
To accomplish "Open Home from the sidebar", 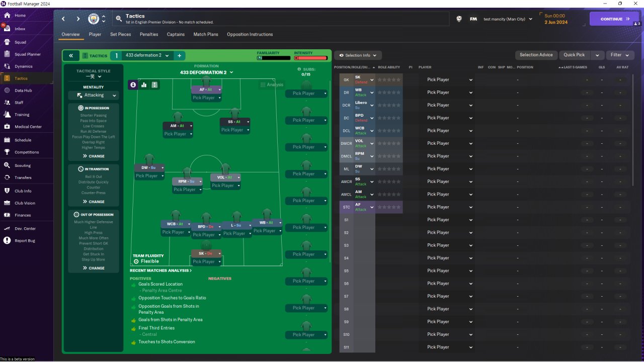I will tap(20, 16).
